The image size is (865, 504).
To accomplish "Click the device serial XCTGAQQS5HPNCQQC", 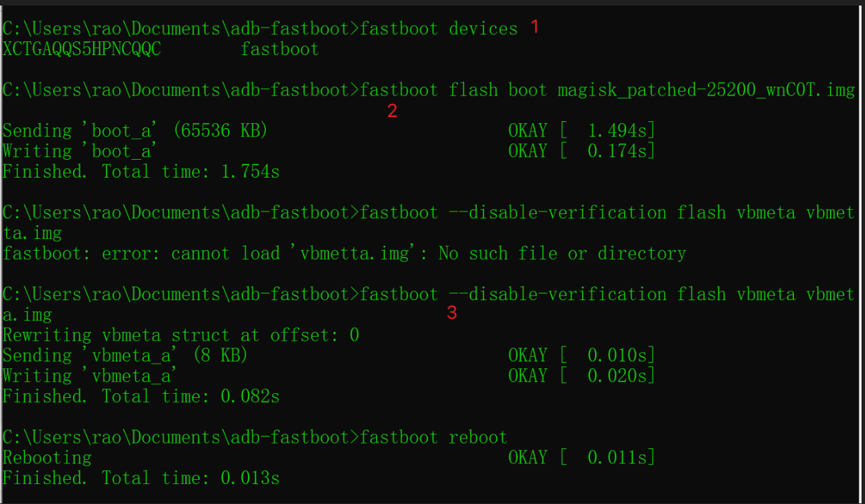I will (82, 50).
